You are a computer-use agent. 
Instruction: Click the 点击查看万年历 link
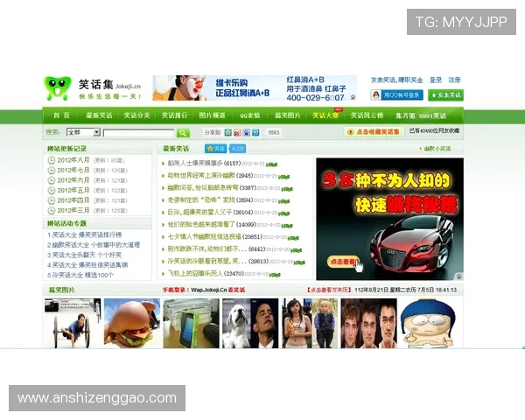(329, 290)
